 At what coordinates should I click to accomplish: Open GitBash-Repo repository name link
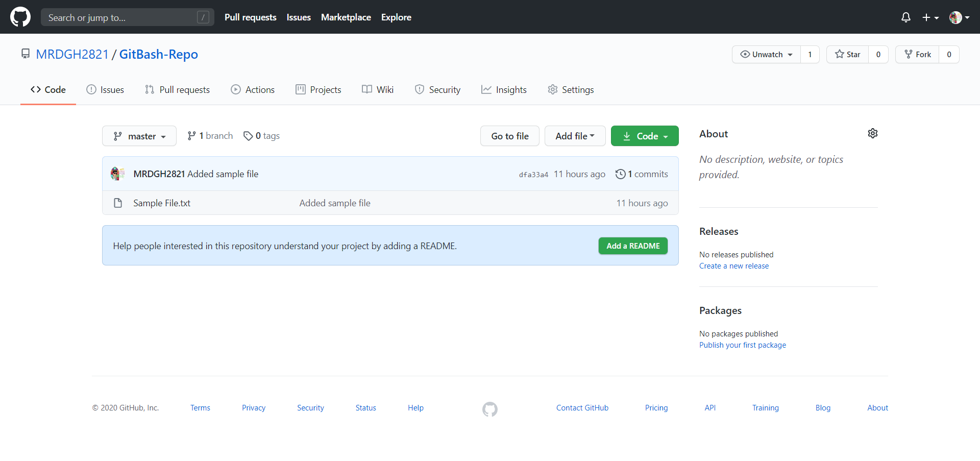click(159, 54)
